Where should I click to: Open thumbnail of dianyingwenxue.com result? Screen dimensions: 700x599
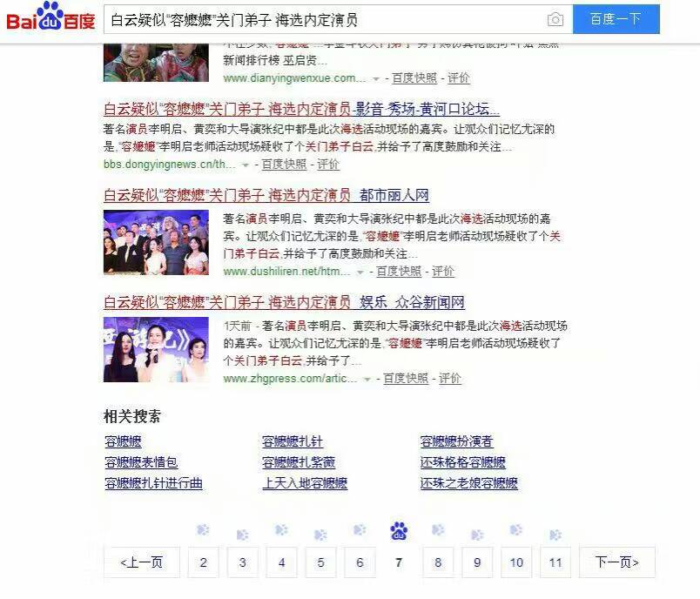(156, 63)
